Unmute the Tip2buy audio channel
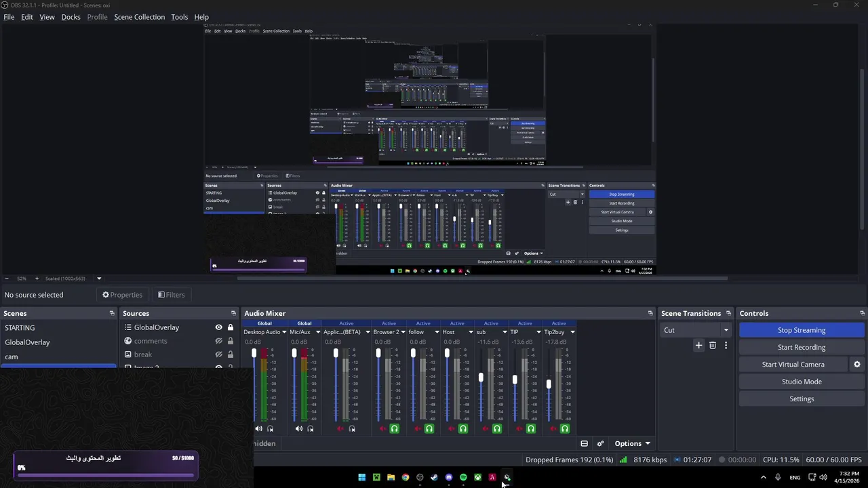Image resolution: width=868 pixels, height=488 pixels. [x=553, y=428]
